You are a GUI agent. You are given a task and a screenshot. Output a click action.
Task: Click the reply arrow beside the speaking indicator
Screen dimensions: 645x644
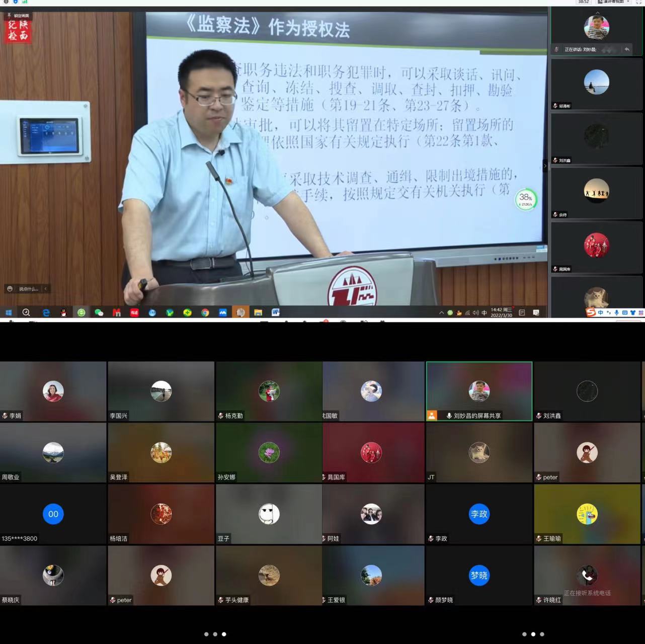627,49
